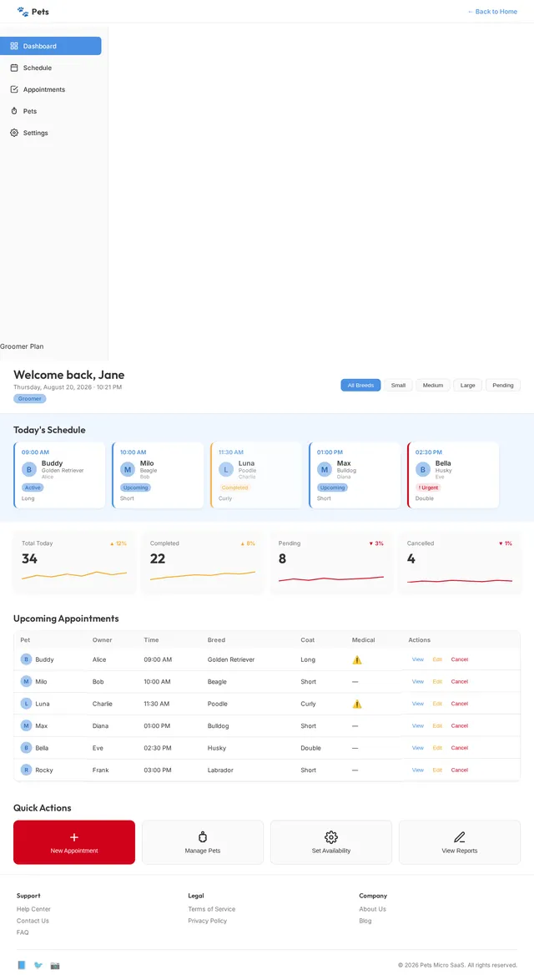
Task: Open Dashboard in the sidebar
Action: click(x=51, y=46)
